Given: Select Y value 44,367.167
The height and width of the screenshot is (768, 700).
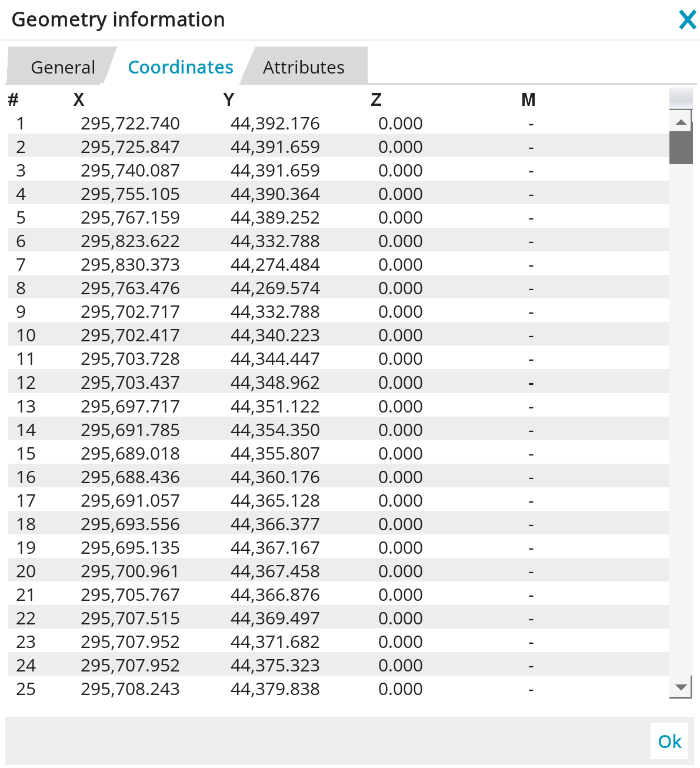Looking at the screenshot, I should coord(275,548).
